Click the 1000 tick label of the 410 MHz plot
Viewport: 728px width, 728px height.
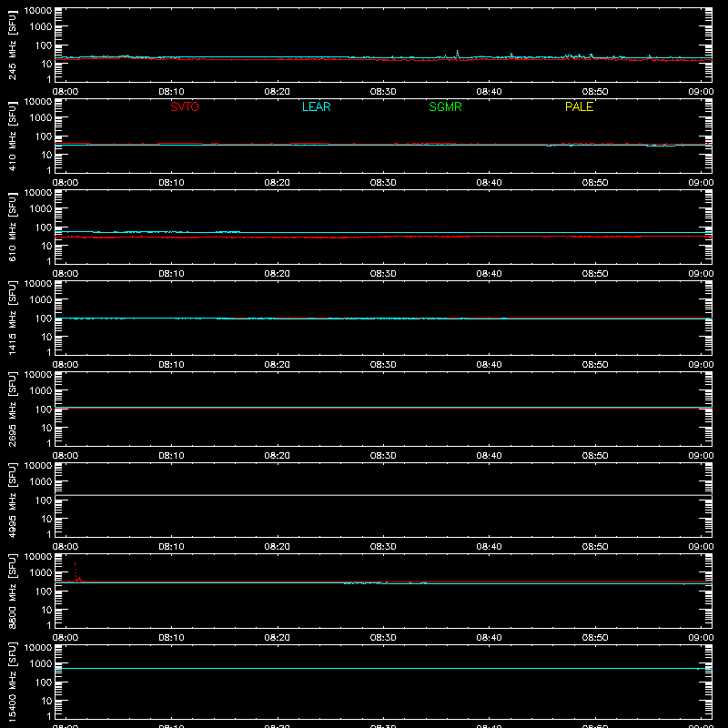click(x=41, y=117)
